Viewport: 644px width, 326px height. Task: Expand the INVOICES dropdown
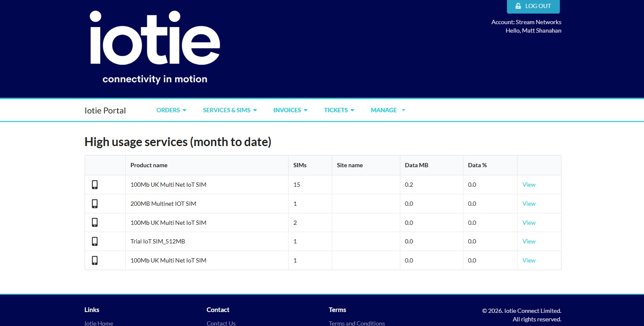tap(290, 110)
